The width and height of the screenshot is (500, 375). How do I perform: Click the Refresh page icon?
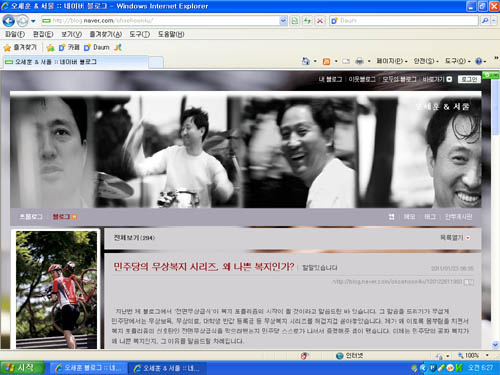[x=307, y=21]
